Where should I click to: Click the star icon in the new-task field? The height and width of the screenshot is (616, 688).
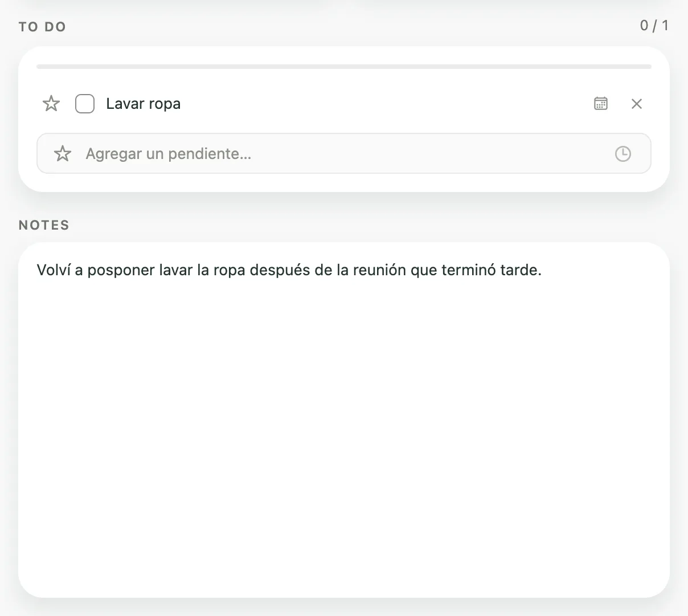point(63,153)
